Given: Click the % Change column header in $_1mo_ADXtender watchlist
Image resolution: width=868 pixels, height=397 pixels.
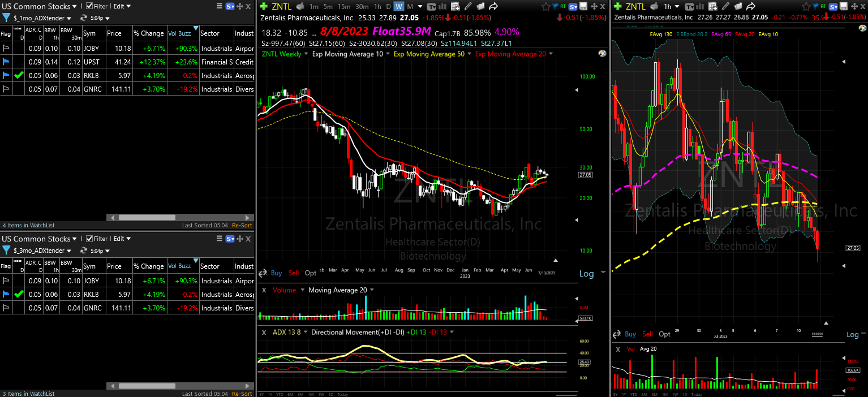Looking at the screenshot, I should (149, 33).
